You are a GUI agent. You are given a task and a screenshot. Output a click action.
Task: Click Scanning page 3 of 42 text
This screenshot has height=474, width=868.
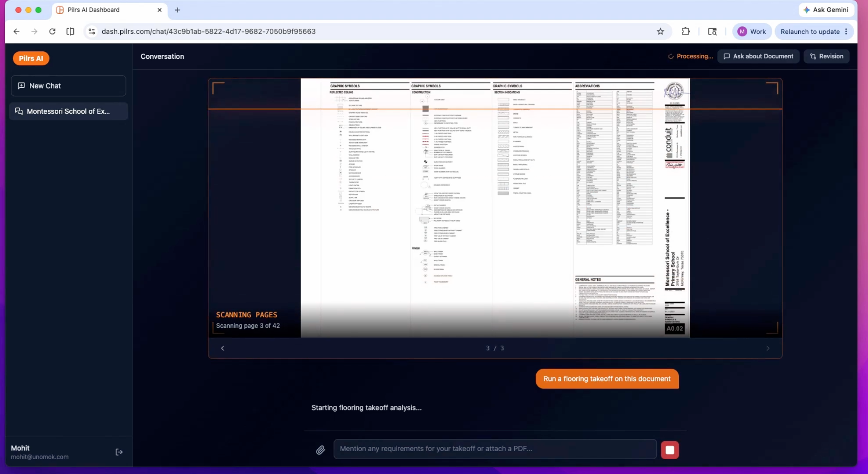(x=248, y=326)
